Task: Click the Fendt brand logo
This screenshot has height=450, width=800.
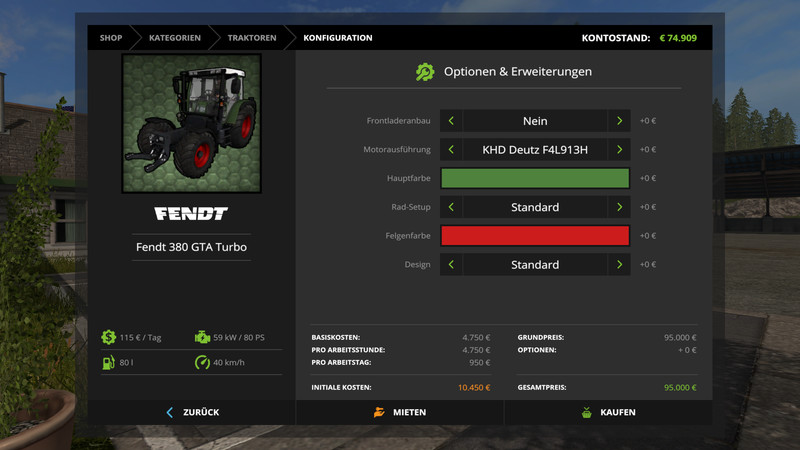Action: pyautogui.click(x=191, y=214)
